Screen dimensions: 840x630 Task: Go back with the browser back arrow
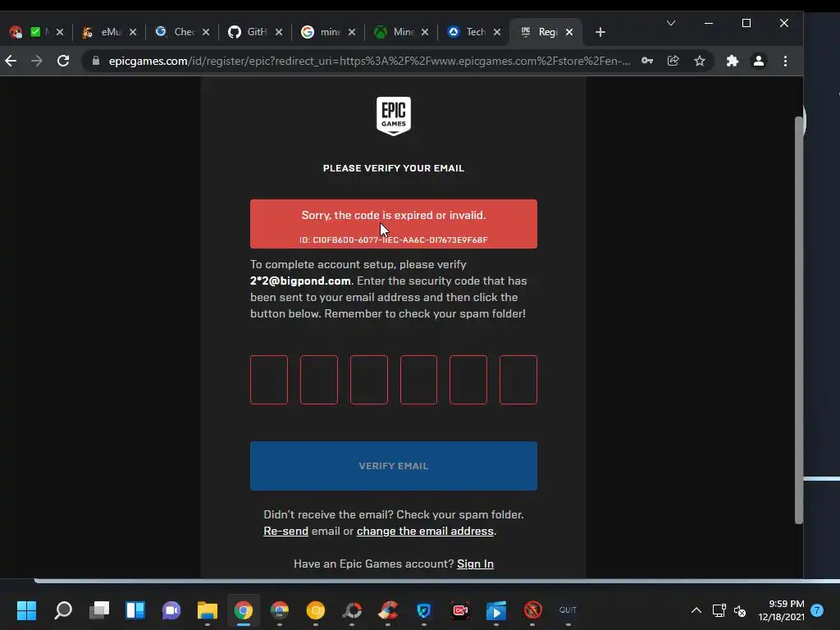11,61
